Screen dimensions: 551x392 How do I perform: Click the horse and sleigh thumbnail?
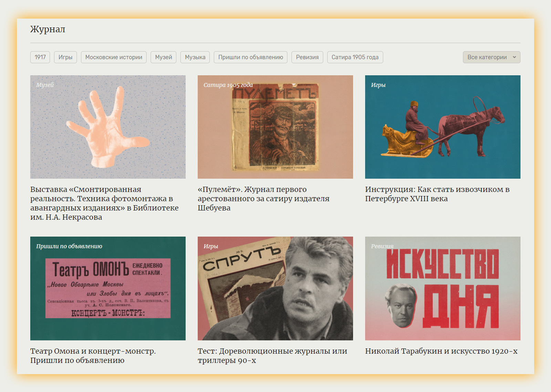[x=443, y=127]
